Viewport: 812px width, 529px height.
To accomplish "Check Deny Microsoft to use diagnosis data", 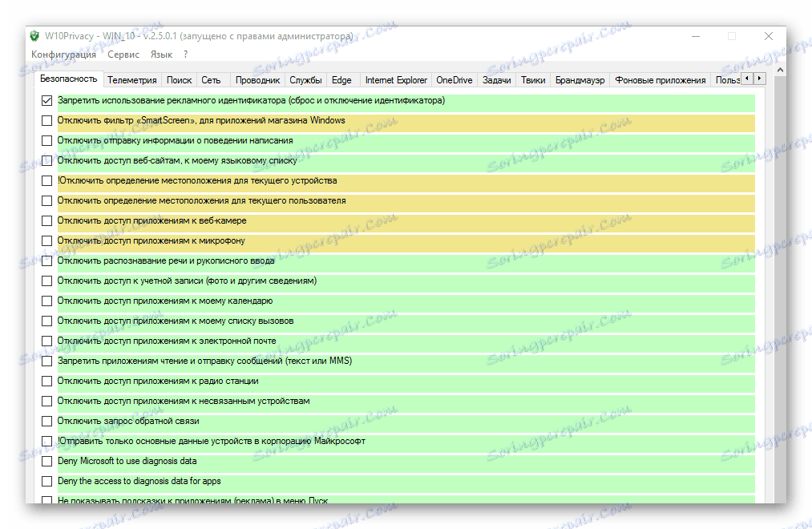I will [x=47, y=461].
